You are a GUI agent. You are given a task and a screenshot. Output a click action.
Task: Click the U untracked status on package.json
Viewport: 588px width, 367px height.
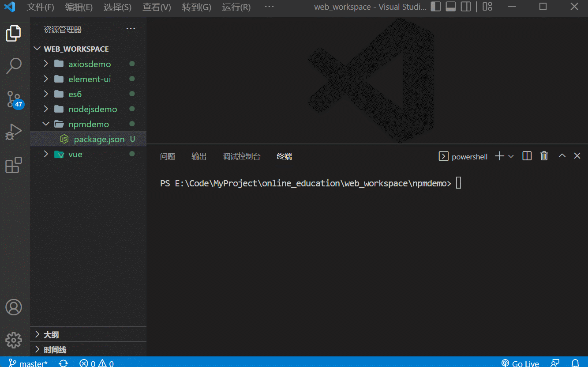[x=132, y=139]
